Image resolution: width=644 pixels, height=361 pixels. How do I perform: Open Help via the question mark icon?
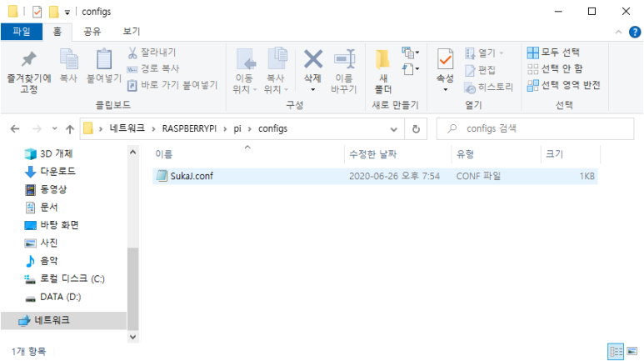point(635,32)
